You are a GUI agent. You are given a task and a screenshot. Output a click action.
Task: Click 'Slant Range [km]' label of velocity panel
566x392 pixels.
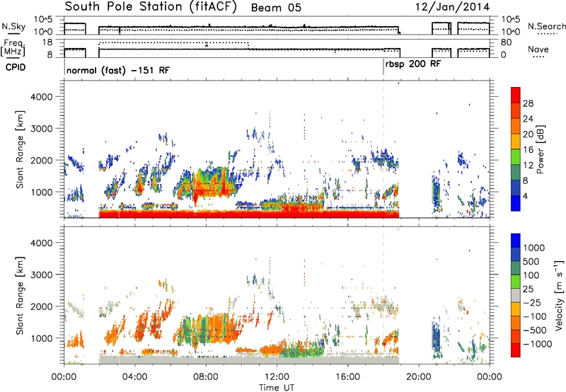point(20,296)
